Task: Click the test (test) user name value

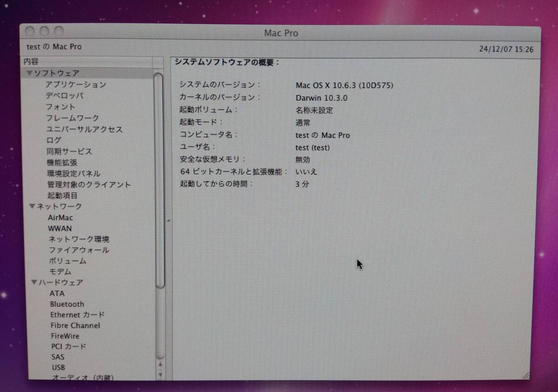Action: pos(312,148)
